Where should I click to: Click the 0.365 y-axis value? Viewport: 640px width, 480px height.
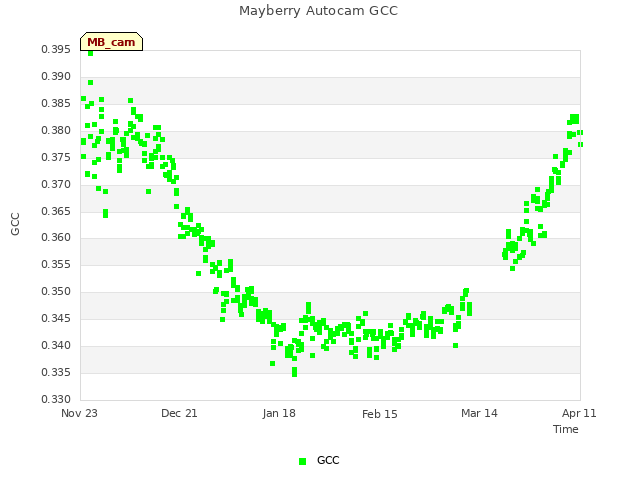[56, 211]
